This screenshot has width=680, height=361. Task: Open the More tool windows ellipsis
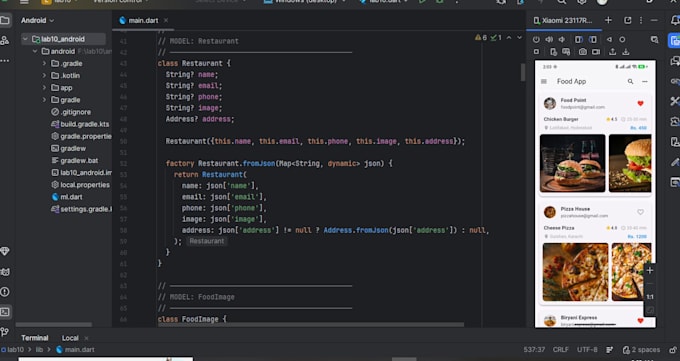click(x=5, y=61)
